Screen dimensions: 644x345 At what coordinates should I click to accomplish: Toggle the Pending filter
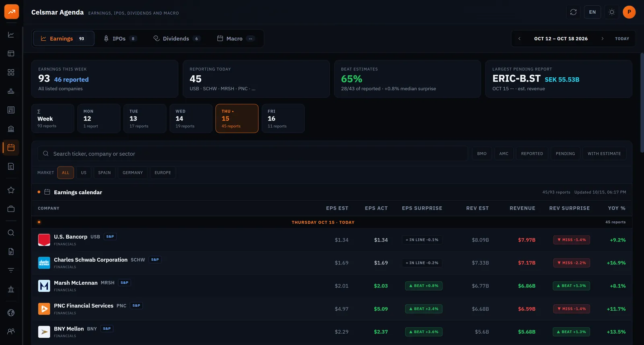(x=566, y=154)
